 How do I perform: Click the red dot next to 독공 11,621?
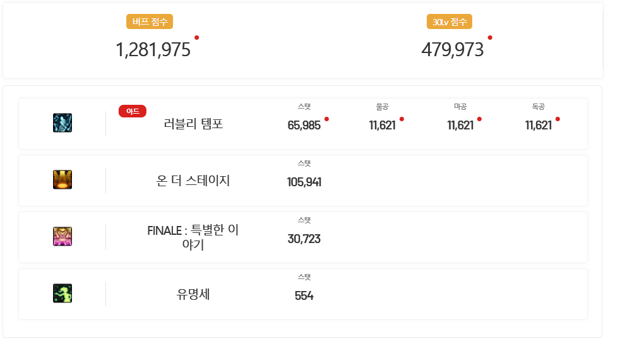[x=558, y=119]
